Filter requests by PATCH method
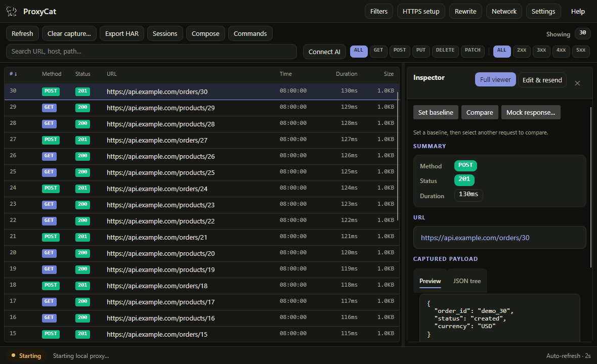Screen dimensions: 597x364 (473, 52)
